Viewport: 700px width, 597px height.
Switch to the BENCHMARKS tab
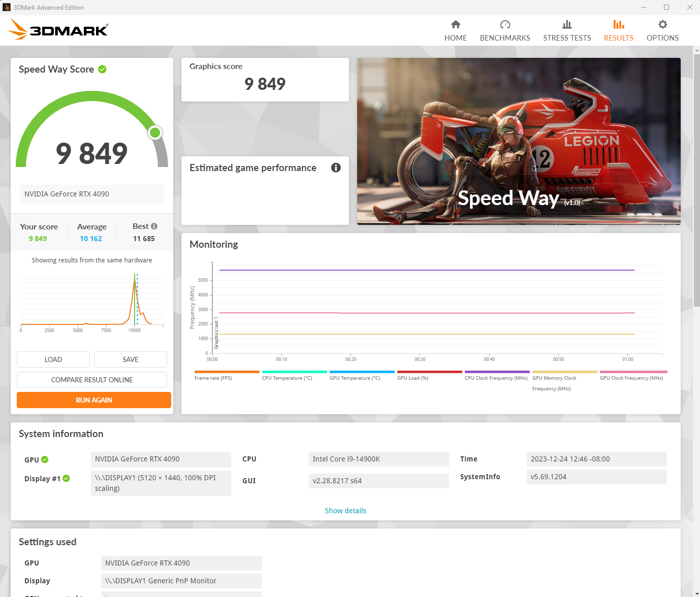505,31
